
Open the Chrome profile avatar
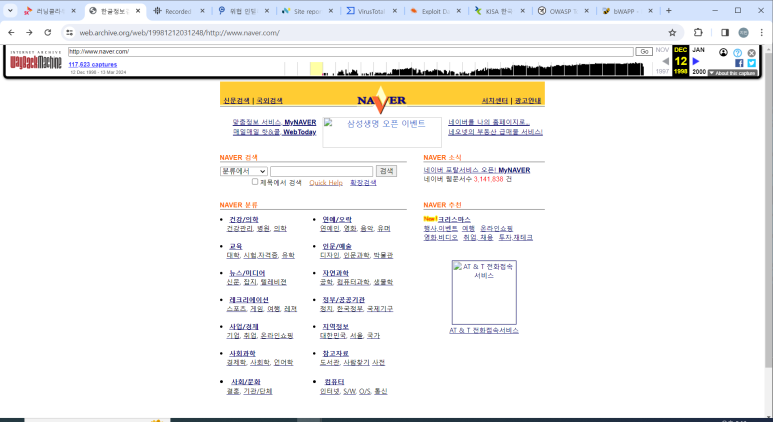click(x=743, y=33)
